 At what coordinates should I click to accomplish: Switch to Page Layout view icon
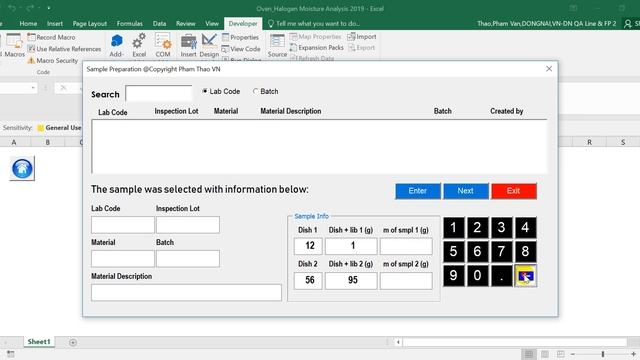[545, 354]
